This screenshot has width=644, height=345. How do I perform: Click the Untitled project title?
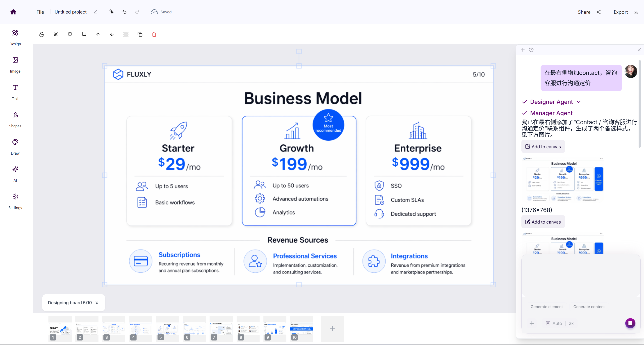click(x=71, y=12)
